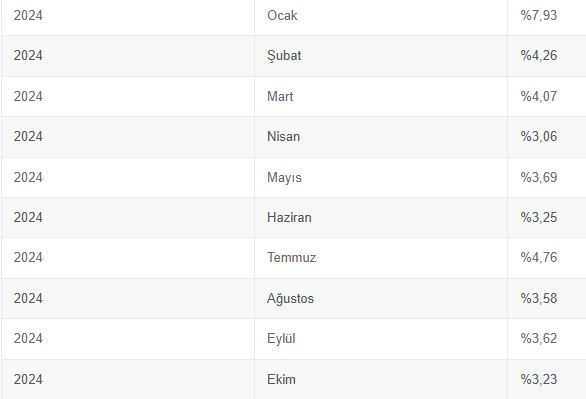Click the %3,58 value cell
The image size is (586, 399).
547,299
